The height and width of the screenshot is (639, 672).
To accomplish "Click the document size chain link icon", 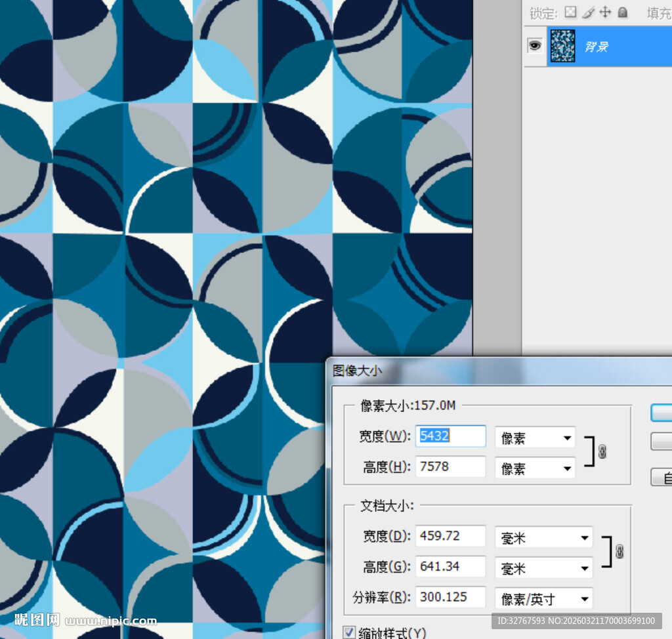I will pyautogui.click(x=619, y=551).
